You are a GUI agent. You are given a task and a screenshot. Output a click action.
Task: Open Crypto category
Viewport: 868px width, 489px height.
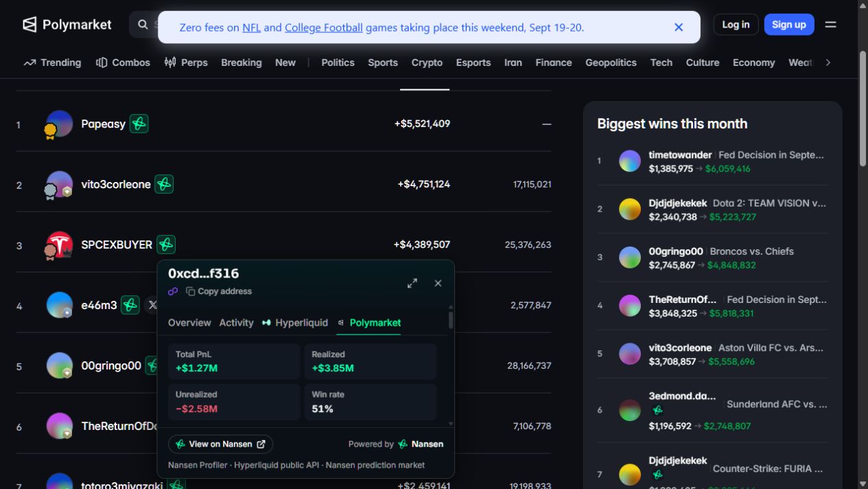coord(427,62)
